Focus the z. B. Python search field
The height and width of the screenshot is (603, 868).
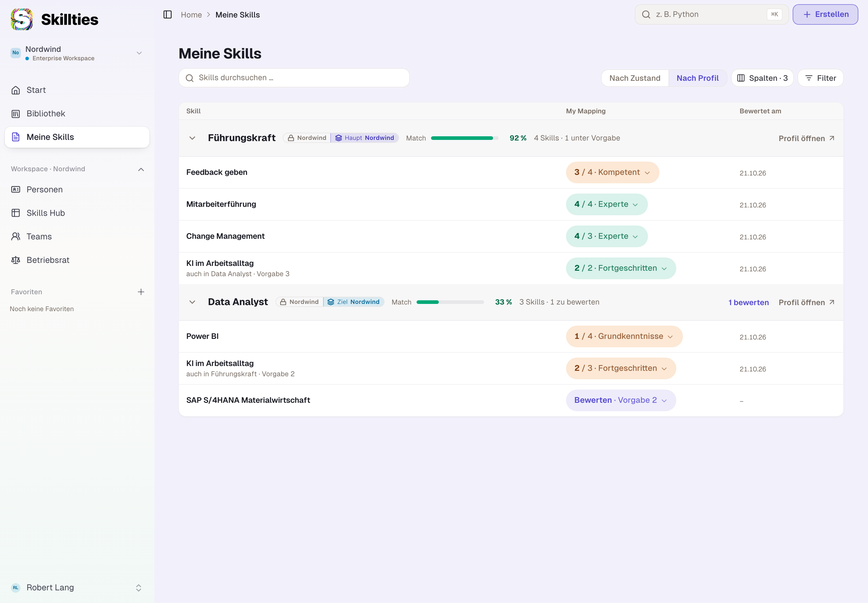[x=712, y=15]
